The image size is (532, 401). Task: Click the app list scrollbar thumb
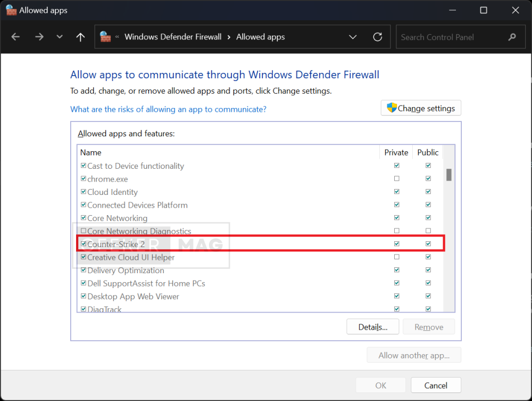point(449,175)
